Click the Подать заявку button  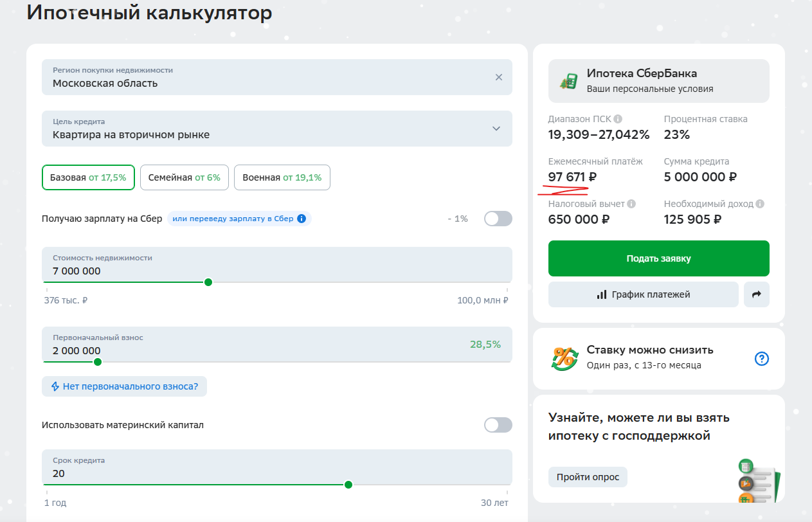(x=658, y=258)
